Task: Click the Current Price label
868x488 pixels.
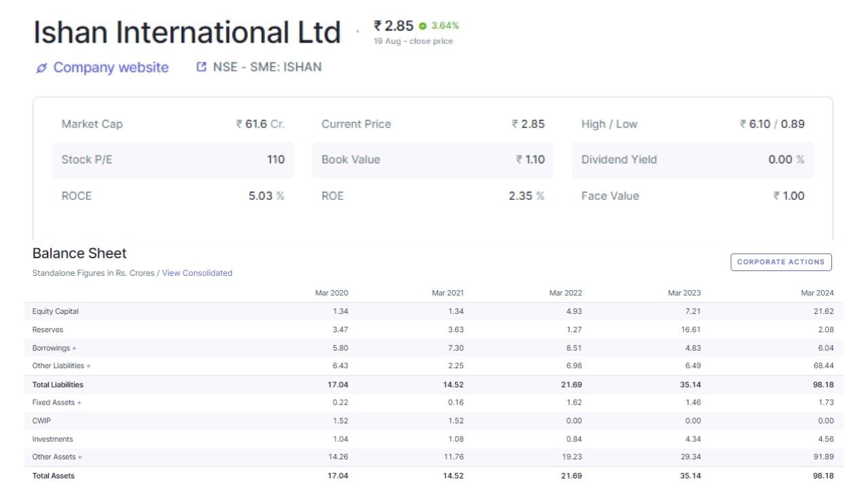Action: [356, 124]
